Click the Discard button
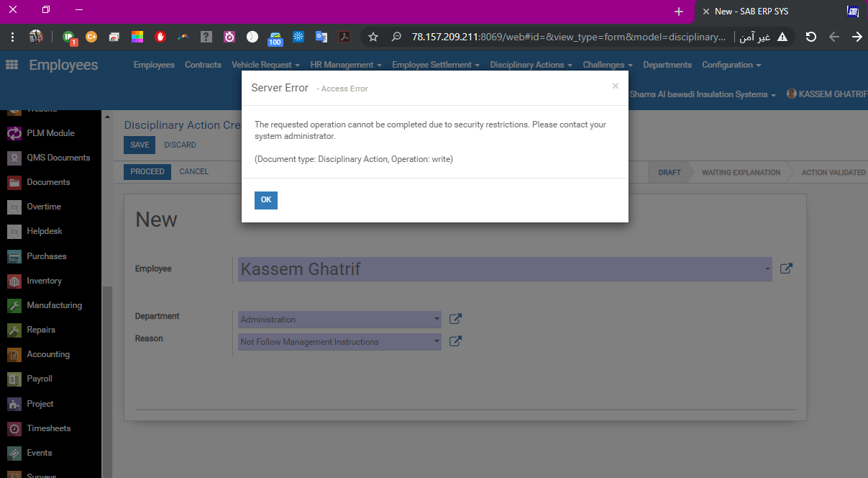Screen dimensions: 868x478 pyautogui.click(x=180, y=145)
